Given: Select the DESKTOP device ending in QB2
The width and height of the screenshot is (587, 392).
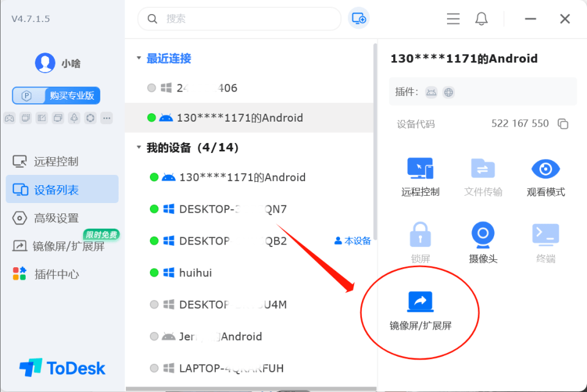Looking at the screenshot, I should pos(249,241).
